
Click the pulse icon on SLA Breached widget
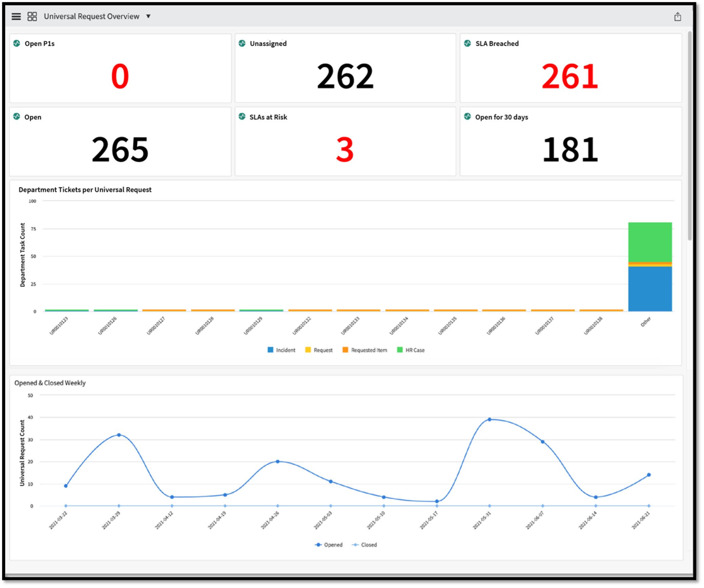click(x=467, y=43)
